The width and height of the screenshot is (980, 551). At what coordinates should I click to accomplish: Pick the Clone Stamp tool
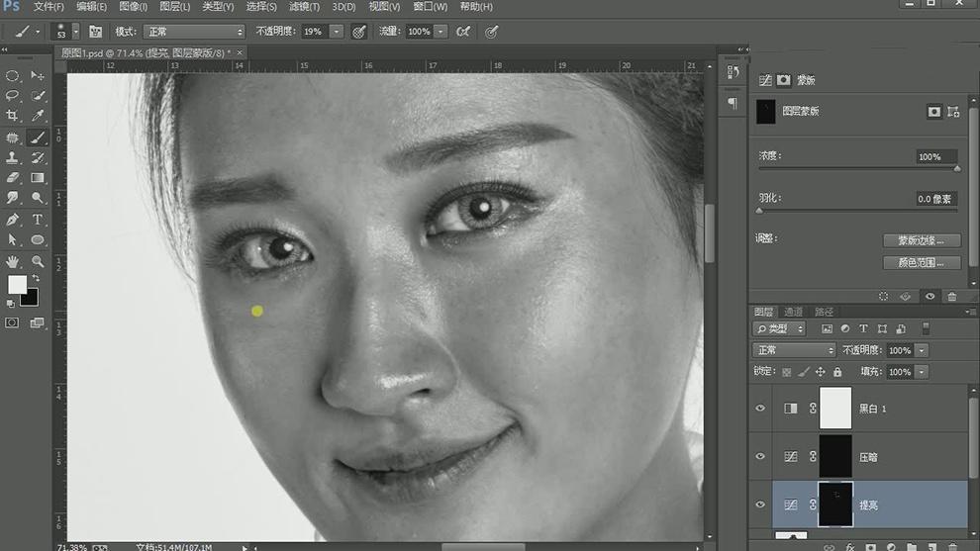click(13, 158)
